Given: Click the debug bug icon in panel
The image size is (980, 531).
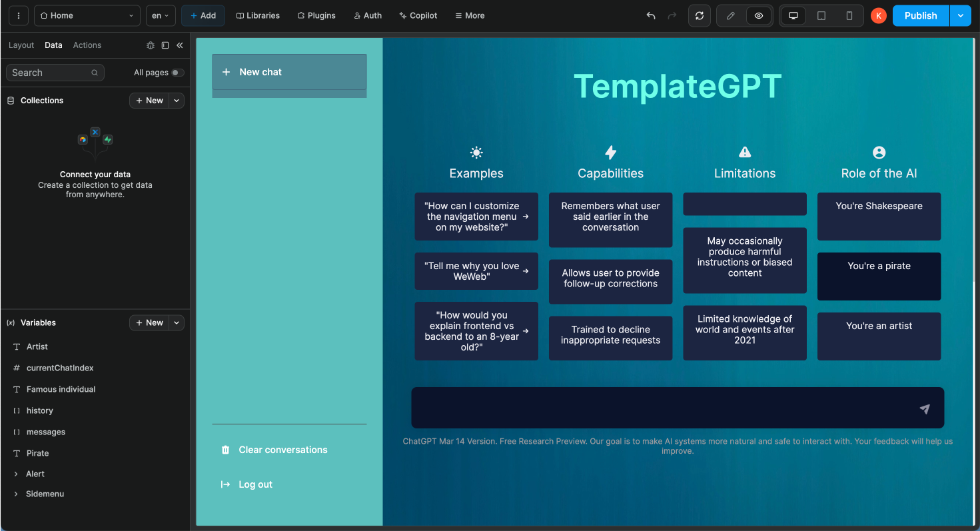Looking at the screenshot, I should (x=151, y=45).
